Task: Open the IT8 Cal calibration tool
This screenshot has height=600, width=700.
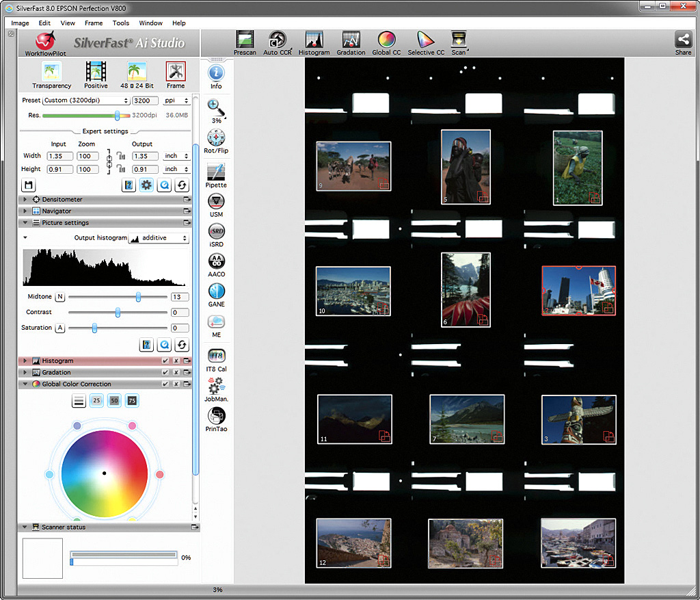Action: click(x=216, y=358)
